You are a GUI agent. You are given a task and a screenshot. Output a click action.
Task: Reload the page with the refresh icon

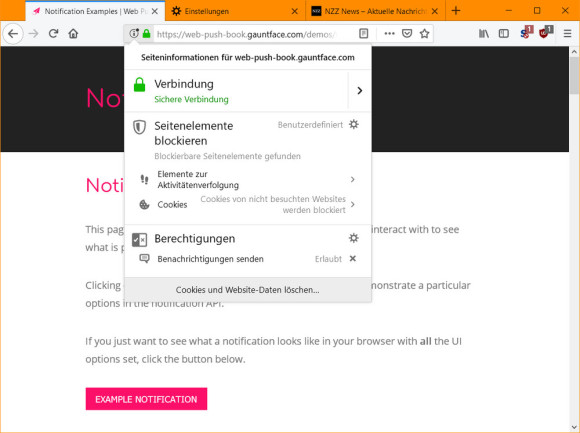(x=54, y=34)
